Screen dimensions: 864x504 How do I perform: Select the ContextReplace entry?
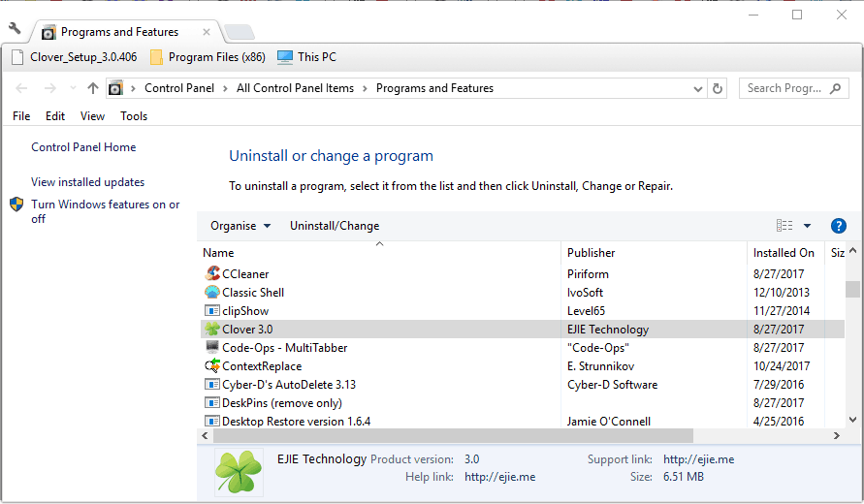[x=523, y=366]
